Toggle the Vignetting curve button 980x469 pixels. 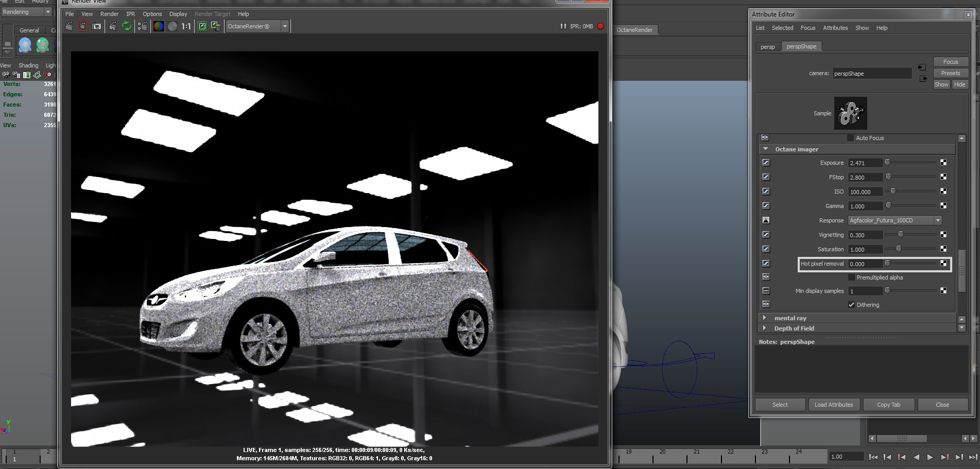coord(766,235)
